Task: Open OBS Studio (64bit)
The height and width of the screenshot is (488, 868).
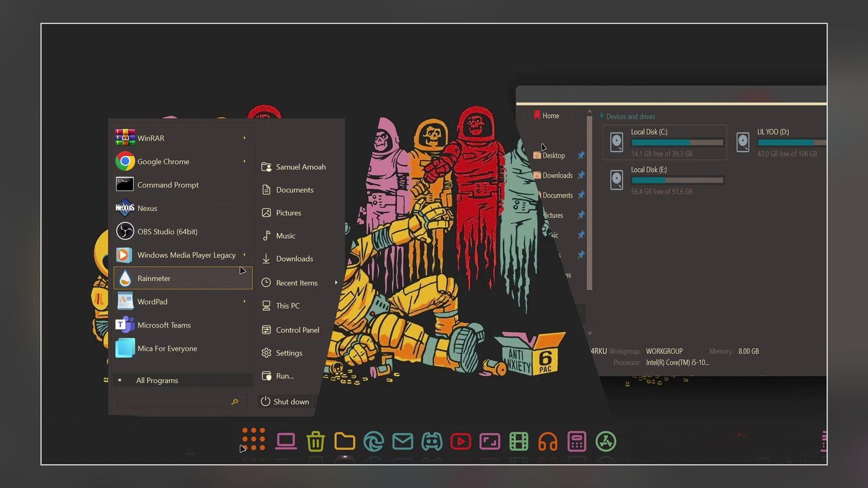Action: [x=183, y=232]
